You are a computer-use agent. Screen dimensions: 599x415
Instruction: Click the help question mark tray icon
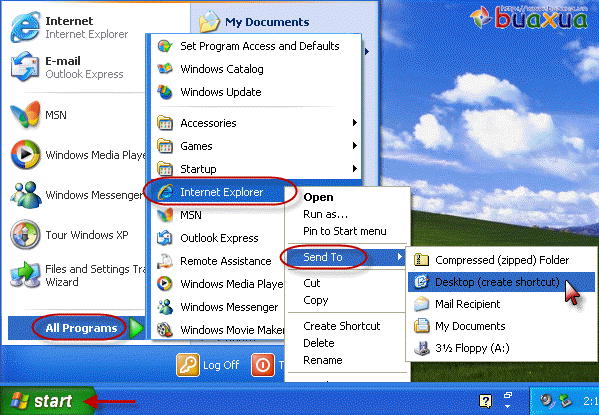click(485, 401)
